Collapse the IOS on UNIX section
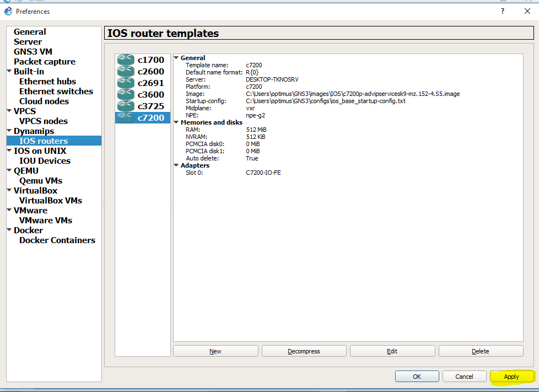The height and width of the screenshot is (392, 539). (x=9, y=151)
